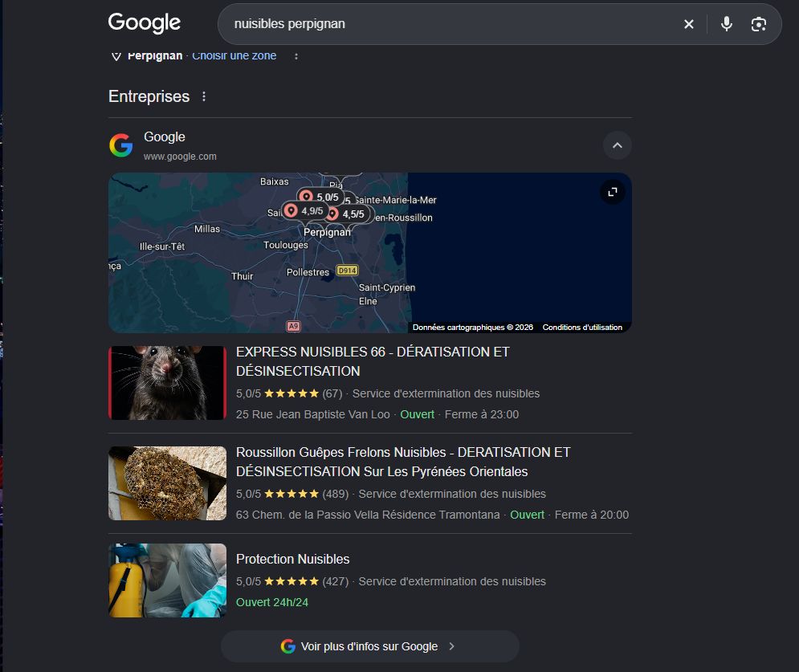This screenshot has height=672, width=799.
Task: Click the Pollestres label on the map
Action: pos(308,272)
